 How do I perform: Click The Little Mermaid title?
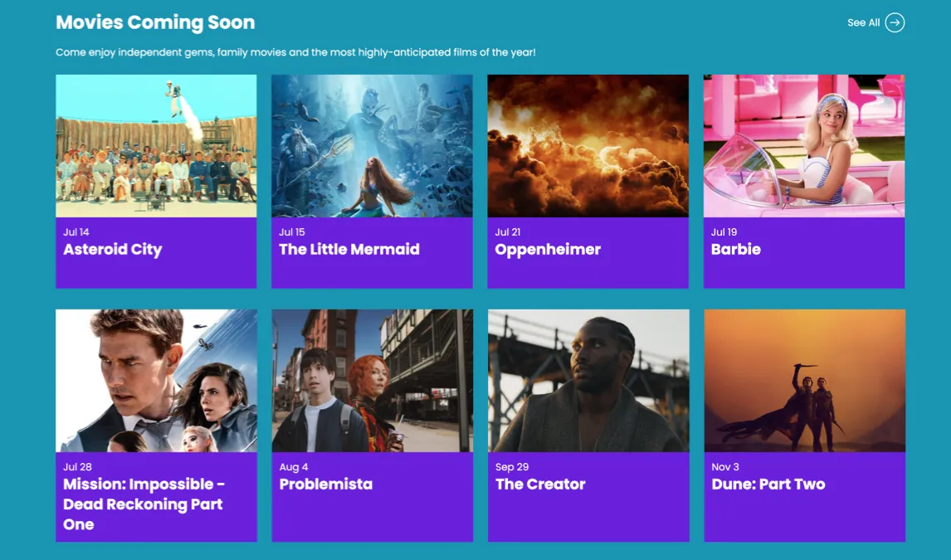(x=349, y=249)
